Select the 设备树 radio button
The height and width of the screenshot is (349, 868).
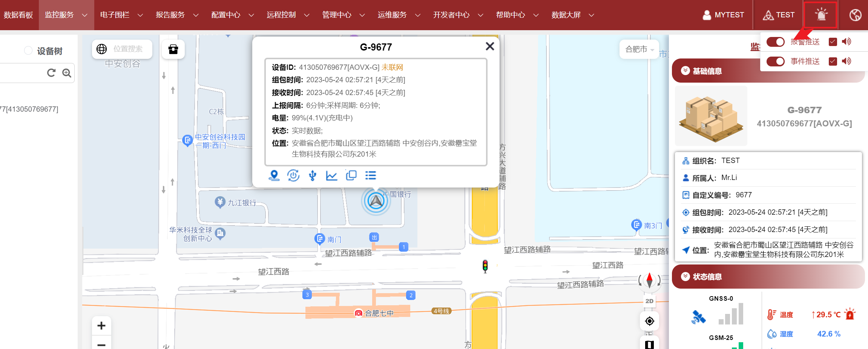tap(28, 51)
